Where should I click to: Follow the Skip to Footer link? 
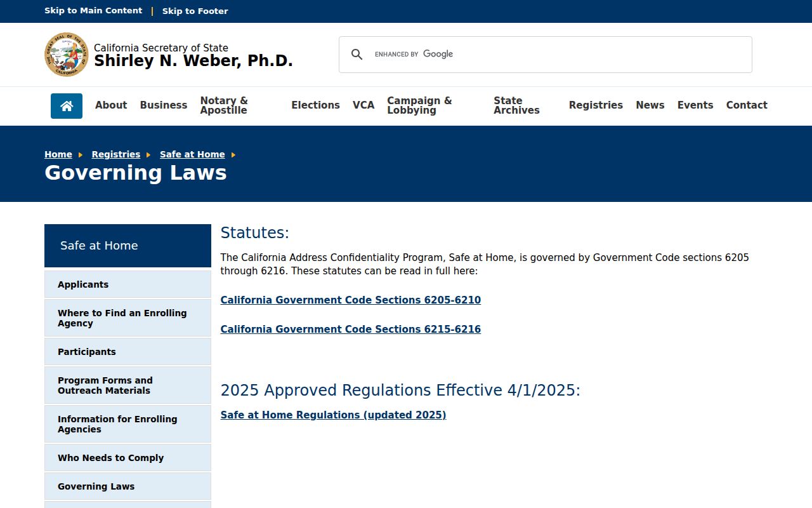[195, 11]
